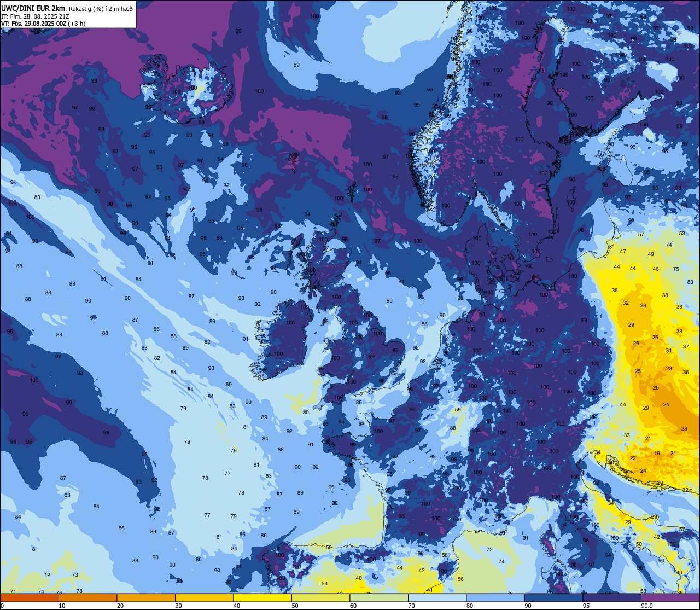
Task: Click the legend tick label 99.9
Action: coord(647,606)
